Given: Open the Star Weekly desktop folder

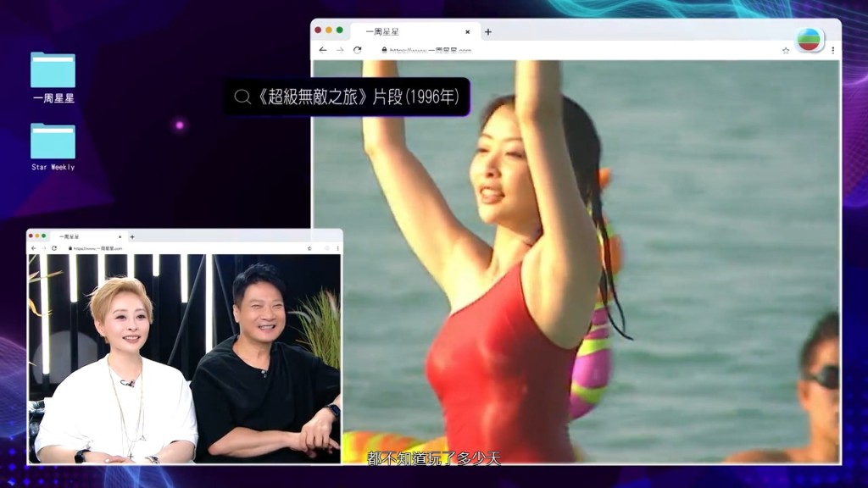Looking at the screenshot, I should (53, 147).
